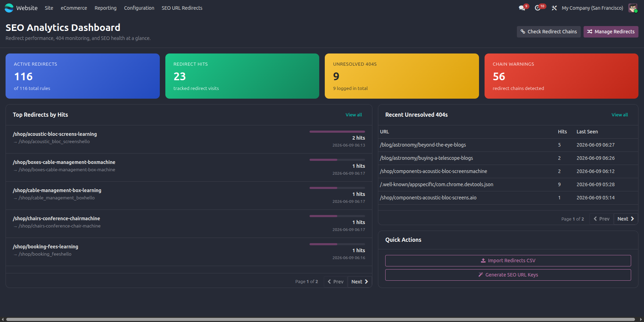Click the Check Redirect Chains button
The image size is (644, 322).
click(x=548, y=32)
